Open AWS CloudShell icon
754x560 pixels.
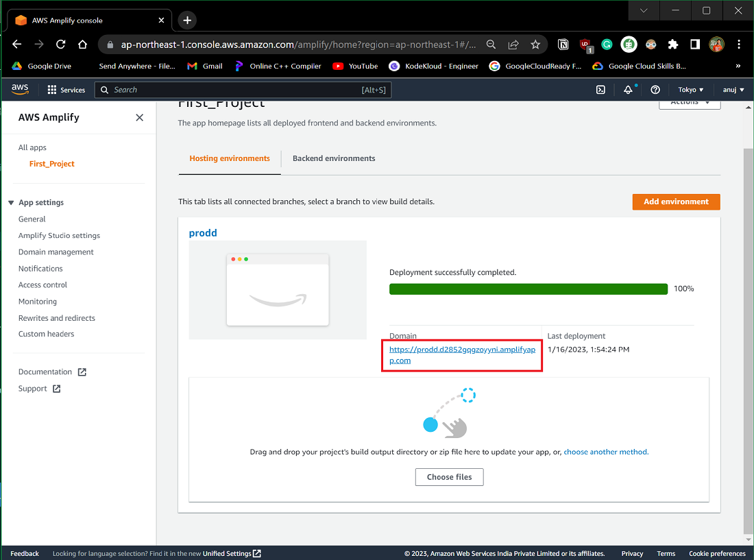(x=600, y=90)
